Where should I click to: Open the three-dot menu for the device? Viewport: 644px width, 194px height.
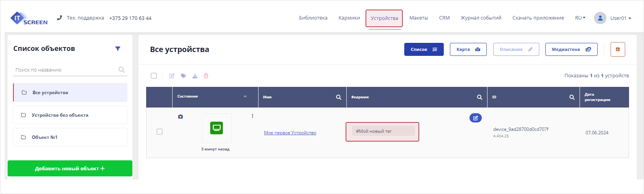(252, 116)
